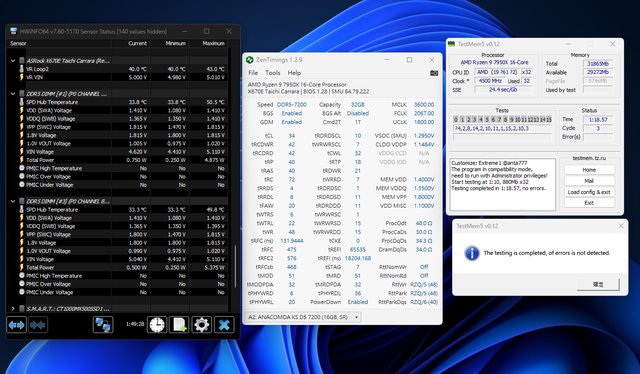Click TestMem5 Home button
This screenshot has width=640, height=374.
click(x=589, y=169)
